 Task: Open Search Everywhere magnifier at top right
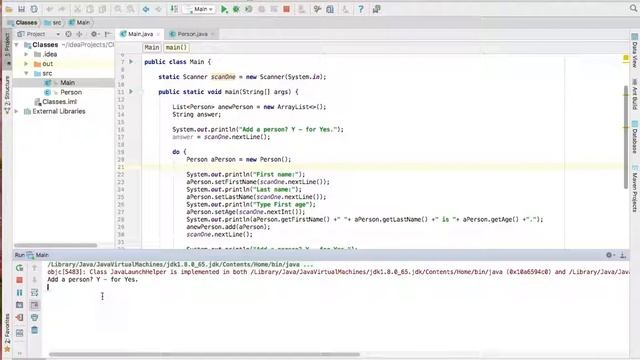click(x=633, y=9)
